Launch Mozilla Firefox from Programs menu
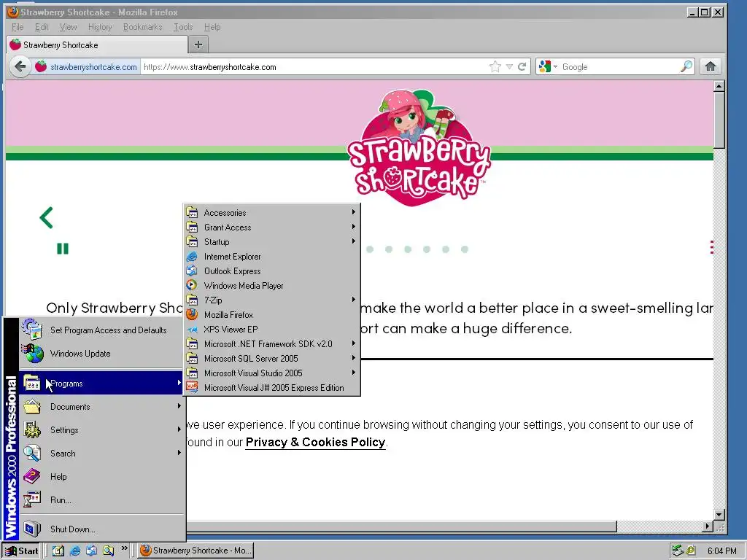747x560 pixels. (x=271, y=315)
